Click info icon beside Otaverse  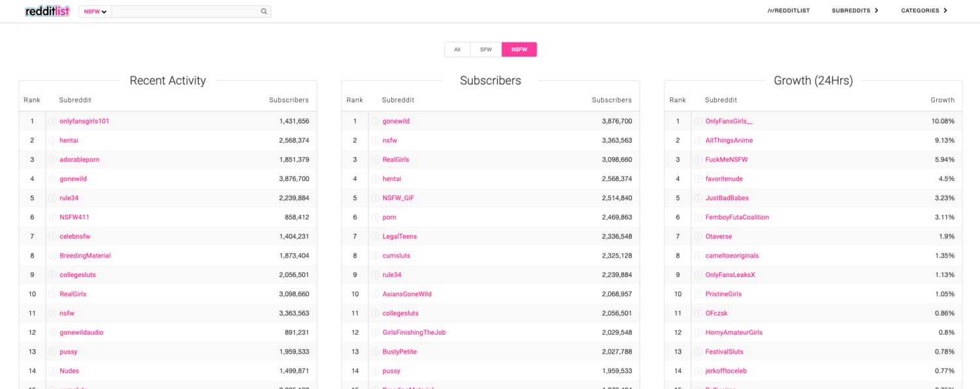[x=698, y=237]
